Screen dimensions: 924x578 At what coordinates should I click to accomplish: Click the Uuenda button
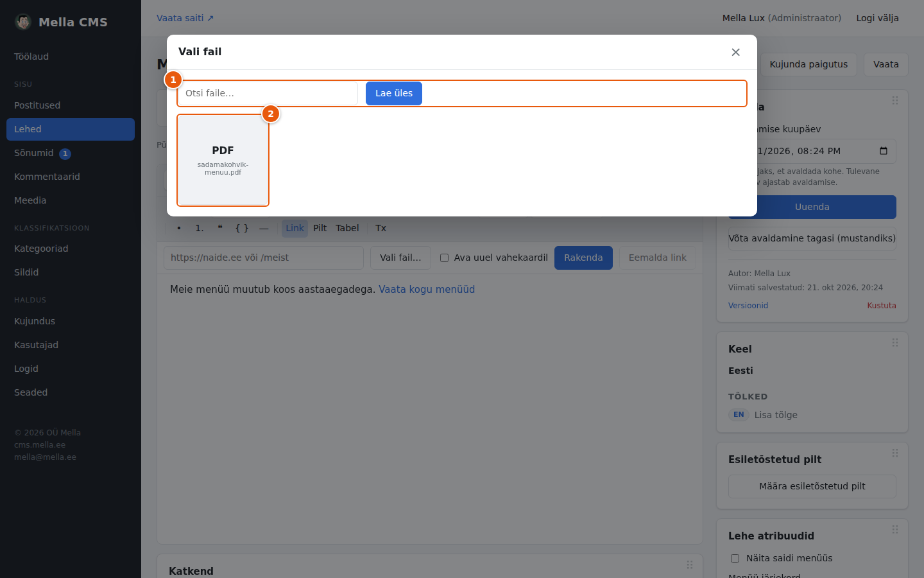pos(812,207)
